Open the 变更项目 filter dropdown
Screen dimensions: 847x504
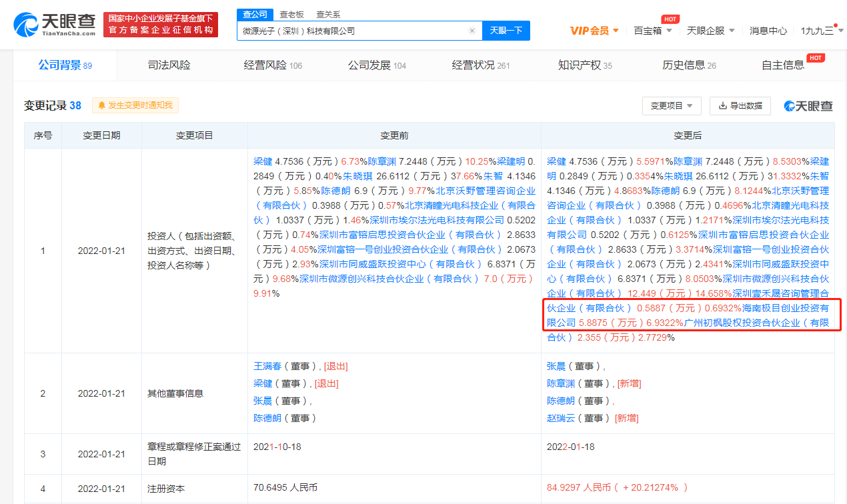point(672,105)
